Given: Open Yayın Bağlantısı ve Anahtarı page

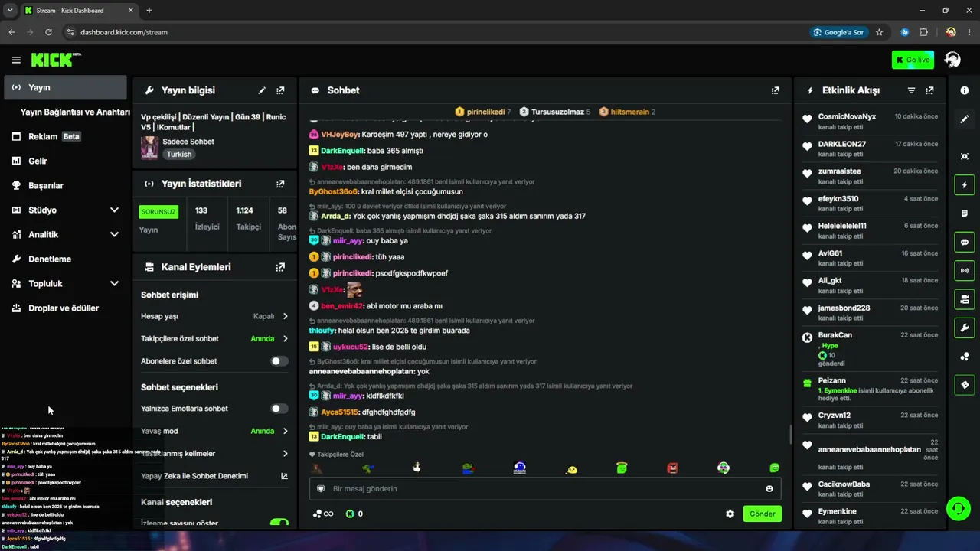Looking at the screenshot, I should coord(75,112).
